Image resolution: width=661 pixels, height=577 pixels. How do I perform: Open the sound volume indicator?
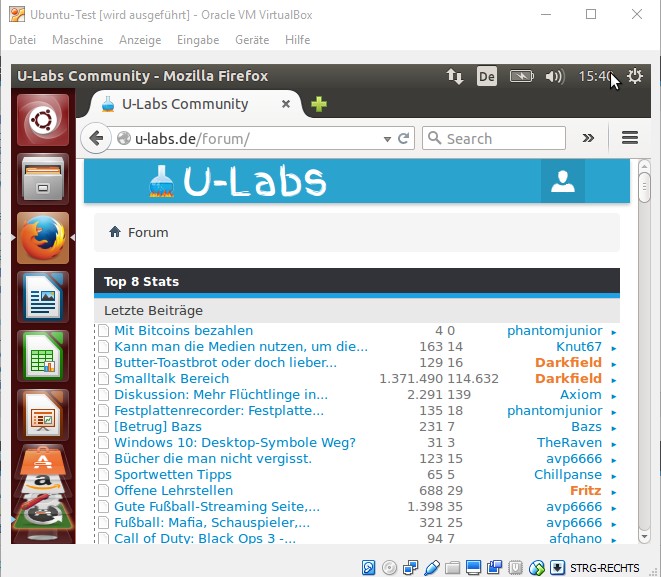(555, 76)
